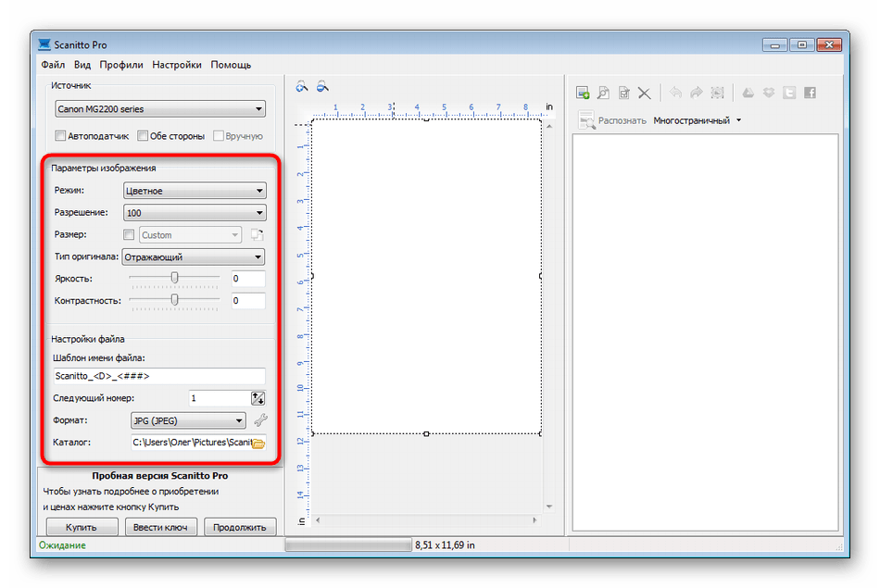Click the zoom in magnifier icon
This screenshot has width=880, height=588.
[x=302, y=87]
